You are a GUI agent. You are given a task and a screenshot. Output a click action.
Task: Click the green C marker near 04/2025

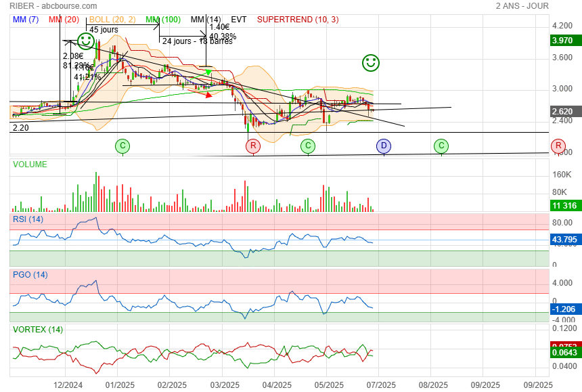[x=308, y=146]
